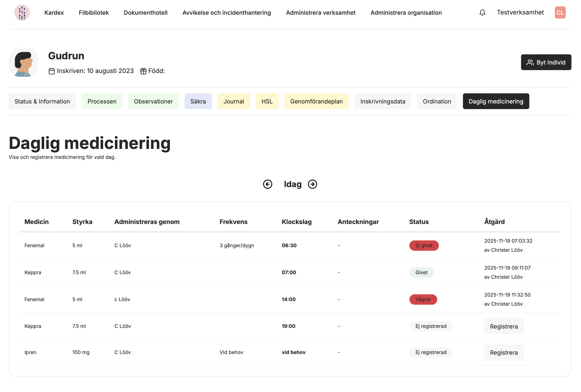
Task: Switch to the Ordination tab
Action: tap(437, 101)
